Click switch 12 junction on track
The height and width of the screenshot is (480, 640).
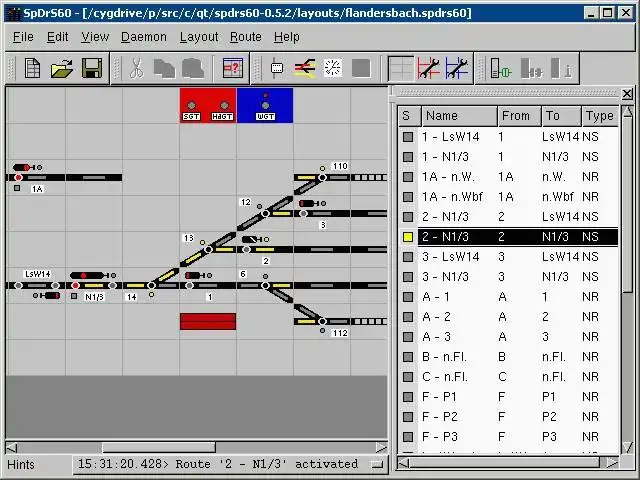(265, 213)
